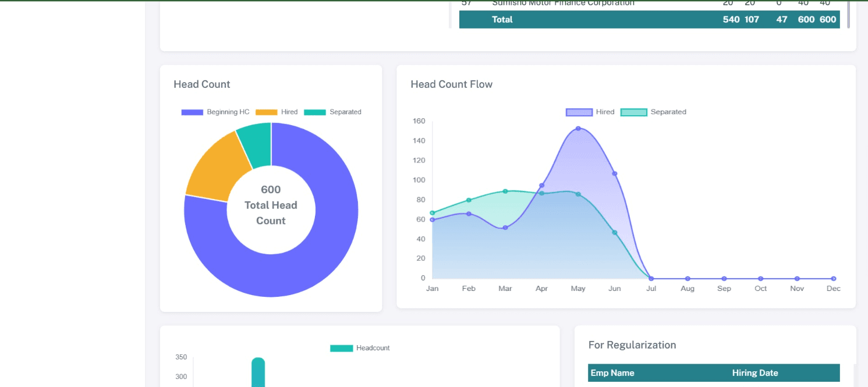Click the May x-axis label
Image resolution: width=868 pixels, height=387 pixels.
click(578, 289)
